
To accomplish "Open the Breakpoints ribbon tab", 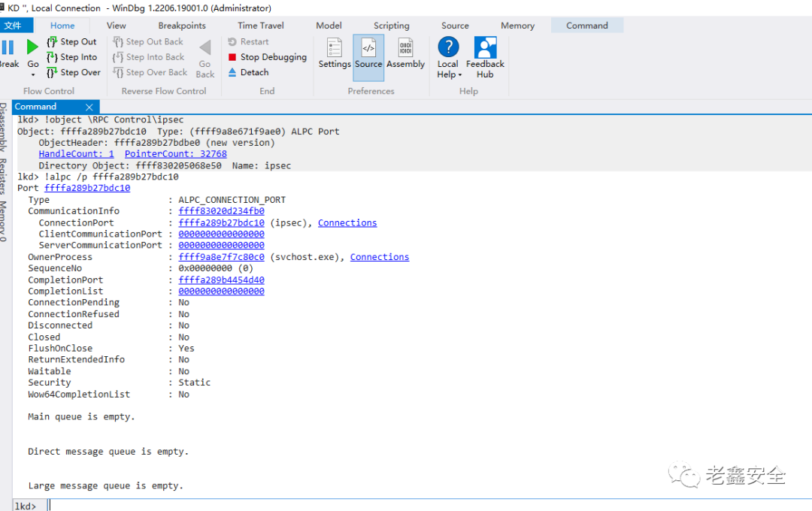I will [182, 26].
